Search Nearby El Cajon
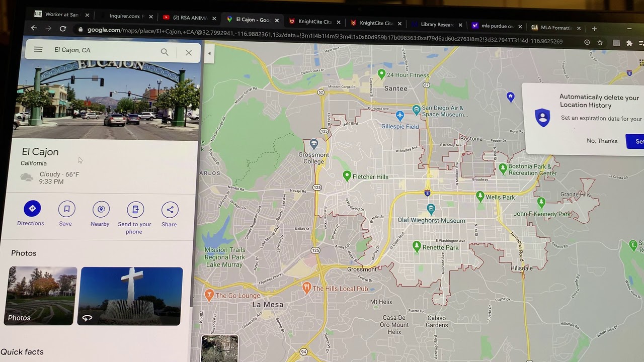 (x=100, y=215)
